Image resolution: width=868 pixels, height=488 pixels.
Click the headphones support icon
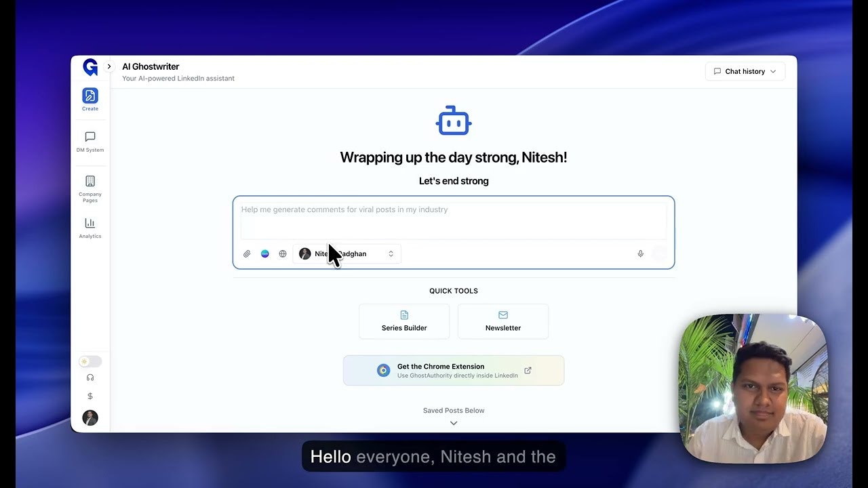[x=90, y=378]
